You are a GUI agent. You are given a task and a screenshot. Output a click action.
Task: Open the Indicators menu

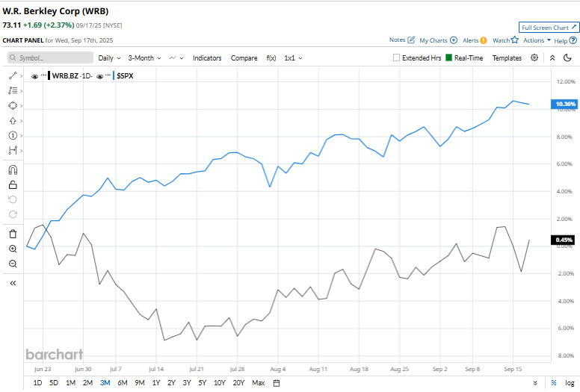click(x=207, y=58)
